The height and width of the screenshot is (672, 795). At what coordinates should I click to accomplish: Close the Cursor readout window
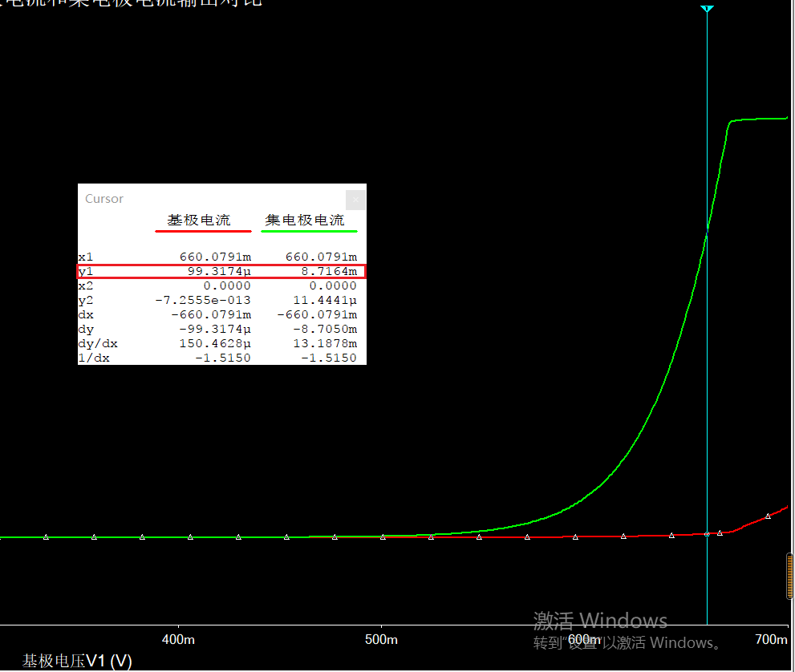[356, 199]
